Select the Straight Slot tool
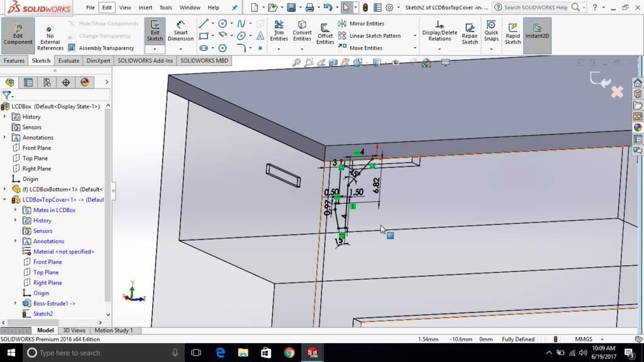Viewport: 644px width, 362px height. coord(203,48)
